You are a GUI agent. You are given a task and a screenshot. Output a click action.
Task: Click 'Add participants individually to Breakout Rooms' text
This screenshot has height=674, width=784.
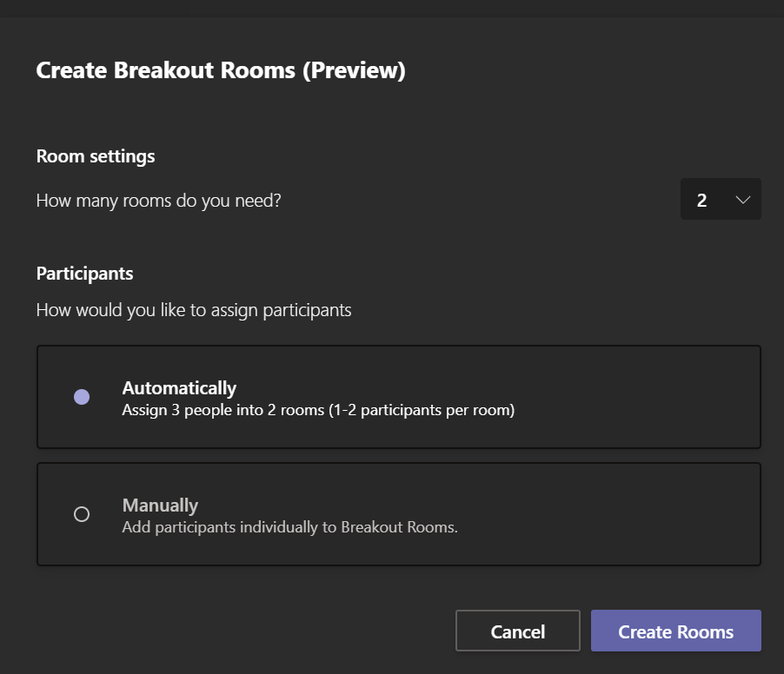pyautogui.click(x=289, y=527)
